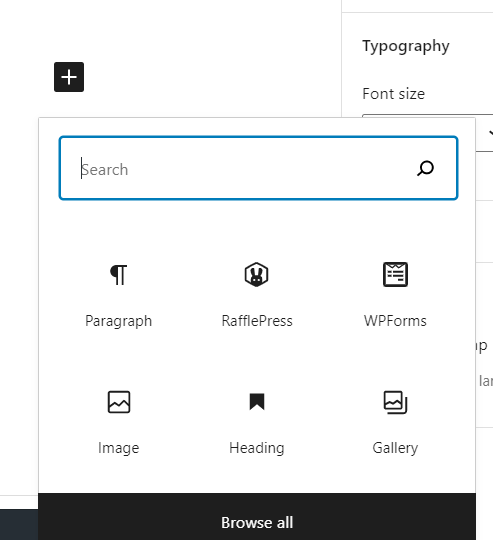Image resolution: width=493 pixels, height=540 pixels.
Task: Choose the Heading text label
Action: tap(257, 448)
